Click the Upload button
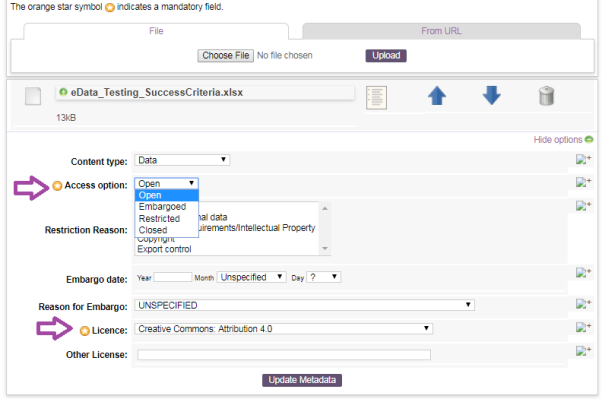602x399 pixels. click(x=386, y=56)
